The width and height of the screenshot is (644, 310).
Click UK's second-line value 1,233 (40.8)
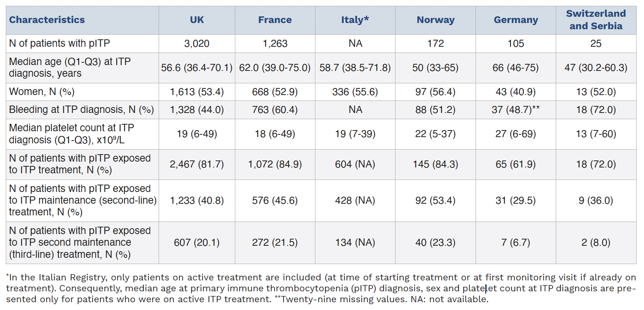(x=197, y=201)
